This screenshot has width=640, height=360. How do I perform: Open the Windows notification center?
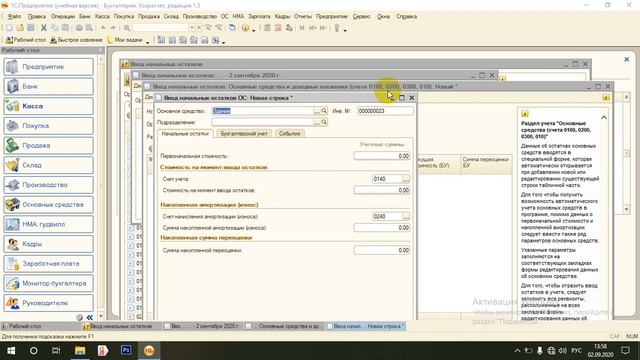click(x=625, y=351)
